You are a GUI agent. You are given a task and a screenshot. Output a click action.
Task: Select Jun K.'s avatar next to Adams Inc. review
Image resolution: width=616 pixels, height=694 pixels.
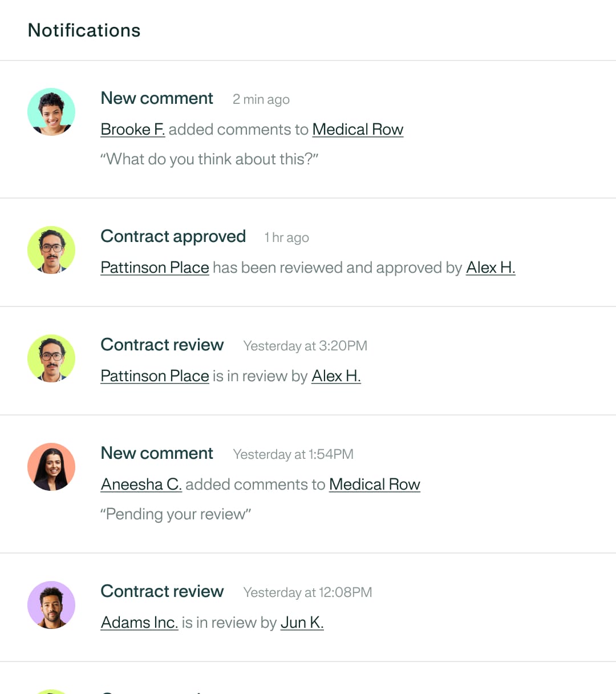tap(51, 605)
